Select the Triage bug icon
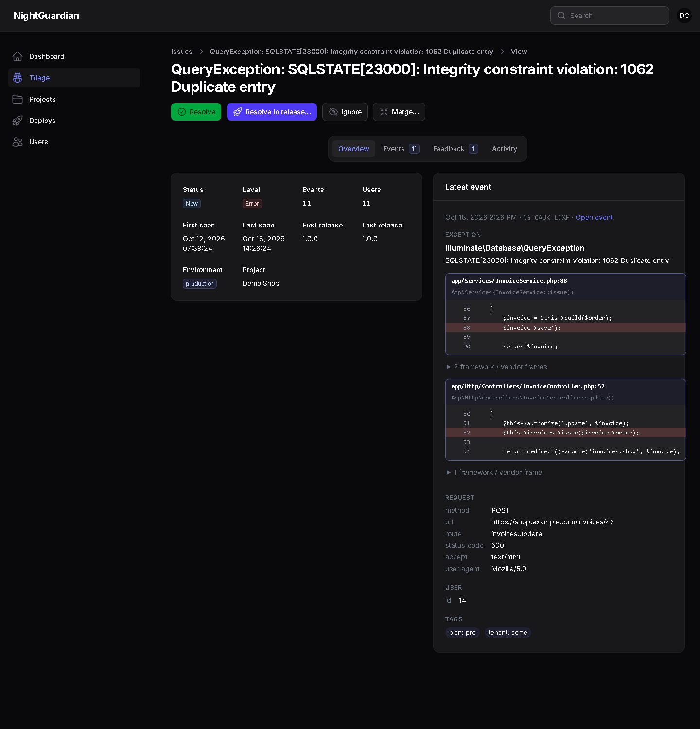Viewport: 700px width, 729px height. [x=17, y=78]
